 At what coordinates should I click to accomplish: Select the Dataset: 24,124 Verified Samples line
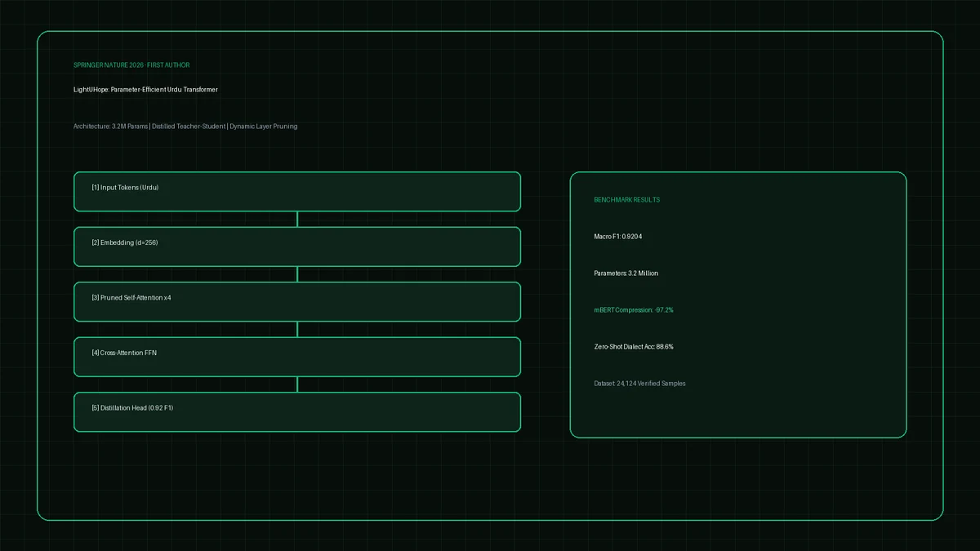(x=640, y=384)
